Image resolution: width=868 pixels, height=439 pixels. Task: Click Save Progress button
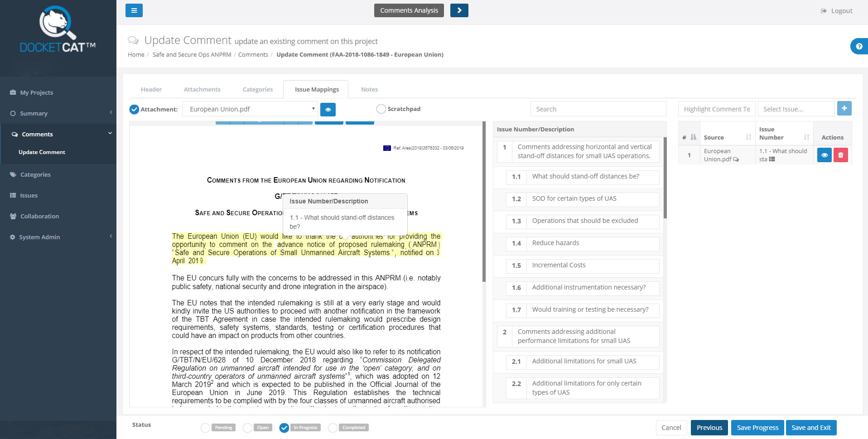757,428
